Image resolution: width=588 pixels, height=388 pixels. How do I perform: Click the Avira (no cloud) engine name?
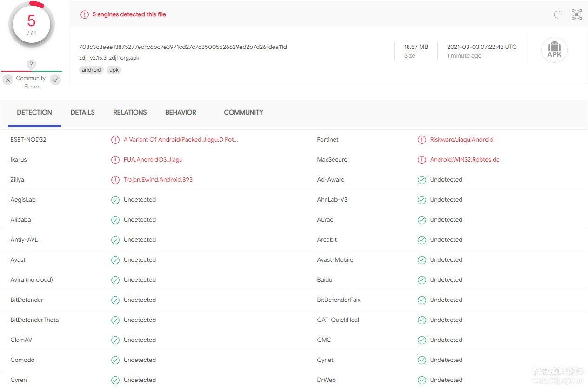coord(32,280)
